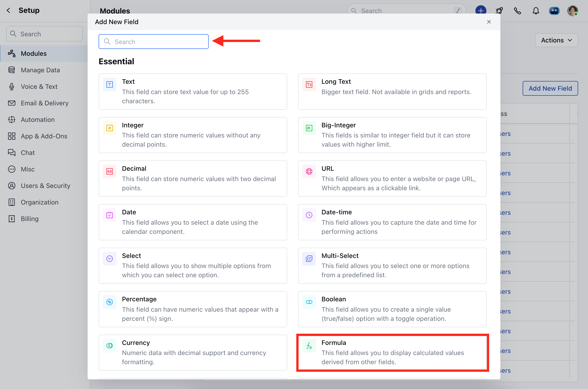Open the Manage Data section

point(40,70)
